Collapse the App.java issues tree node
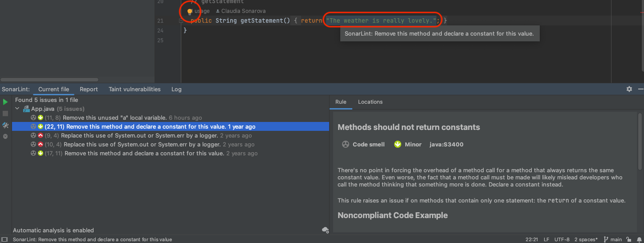Image resolution: width=644 pixels, height=243 pixels. [17, 109]
